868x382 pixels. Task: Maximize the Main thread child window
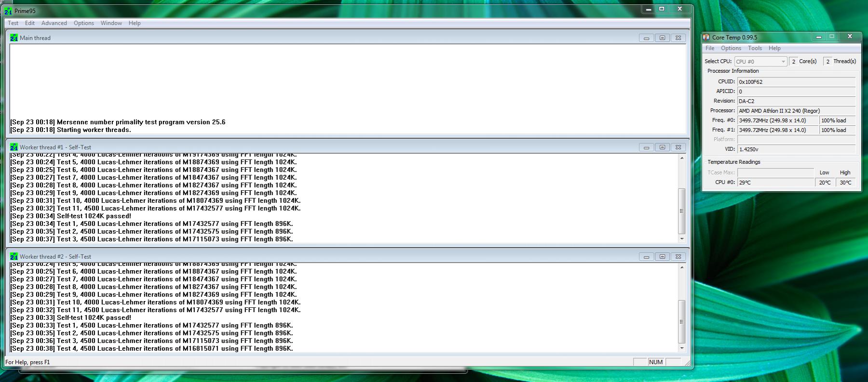tap(662, 38)
